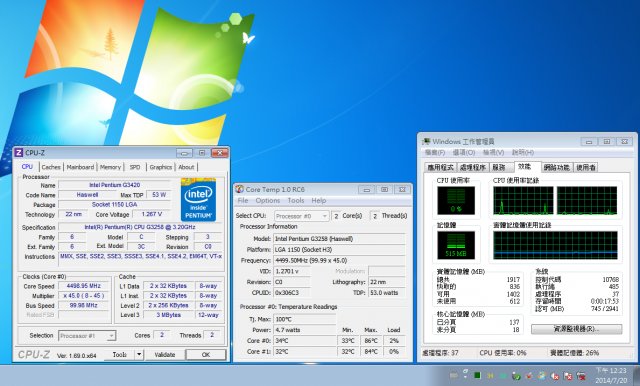The height and width of the screenshot is (386, 640).
Task: Click the keyboard input icon in the taskbar
Action: tap(453, 375)
